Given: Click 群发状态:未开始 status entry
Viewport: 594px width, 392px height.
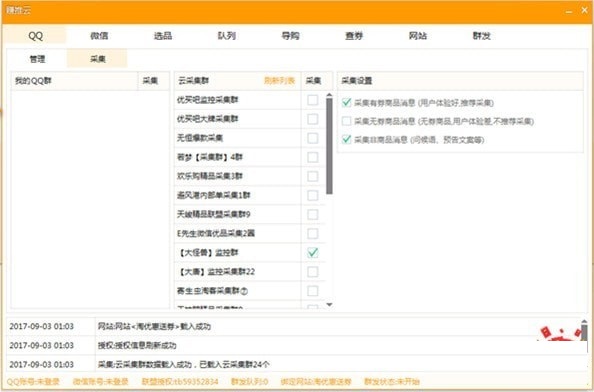Looking at the screenshot, I should pyautogui.click(x=392, y=381).
